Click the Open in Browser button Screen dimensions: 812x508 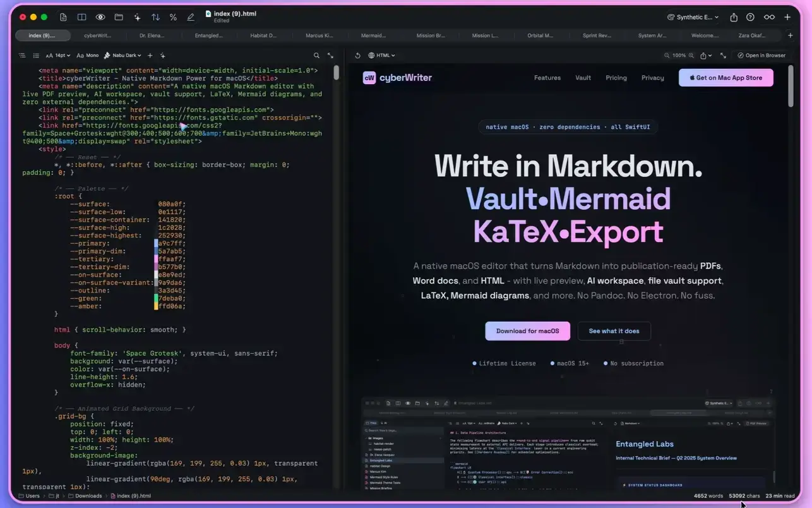coord(760,56)
